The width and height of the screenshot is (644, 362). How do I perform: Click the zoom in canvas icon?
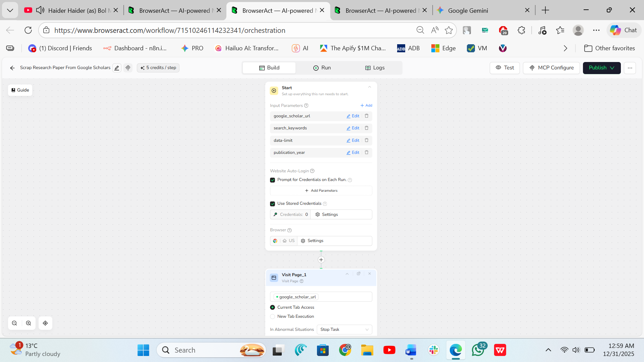tap(29, 323)
